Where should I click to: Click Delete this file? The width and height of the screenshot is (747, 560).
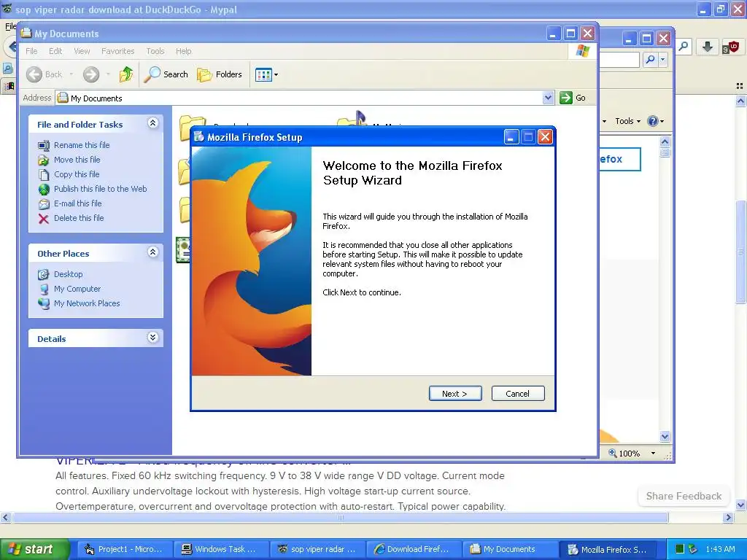79,218
